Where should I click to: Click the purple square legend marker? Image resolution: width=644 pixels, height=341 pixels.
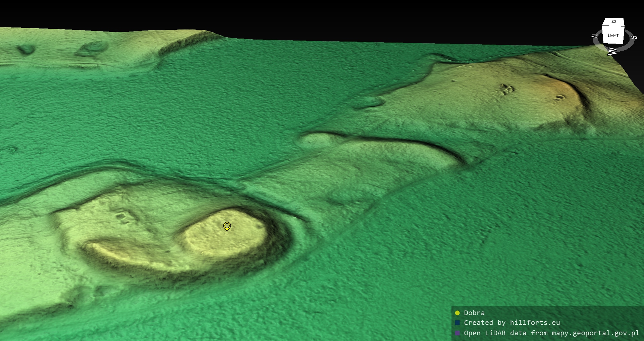click(x=457, y=333)
